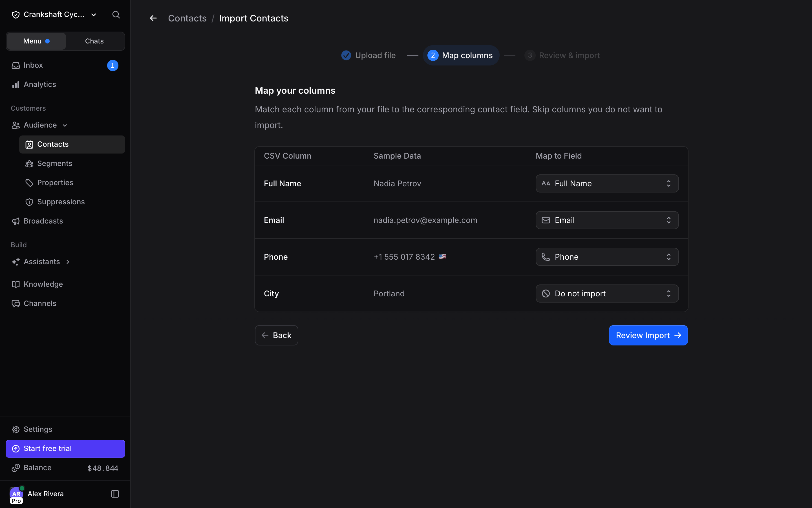Jump to the Review & import step
The height and width of the screenshot is (508, 812).
click(x=562, y=55)
